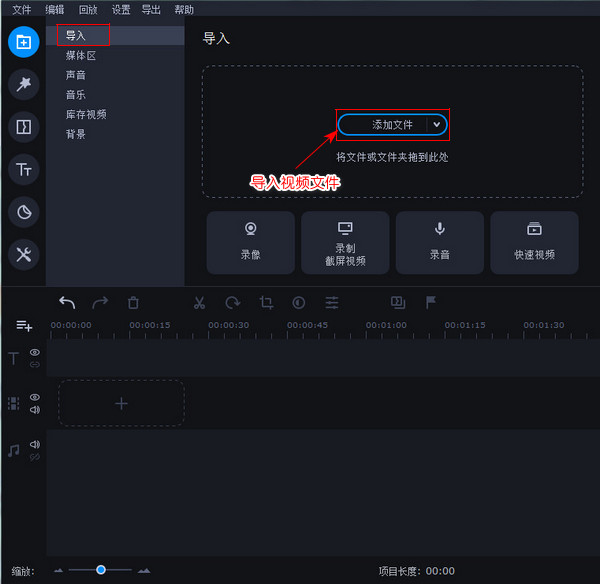The width and height of the screenshot is (600, 584).
Task: Click the timeline zoom slider handle
Action: [101, 570]
